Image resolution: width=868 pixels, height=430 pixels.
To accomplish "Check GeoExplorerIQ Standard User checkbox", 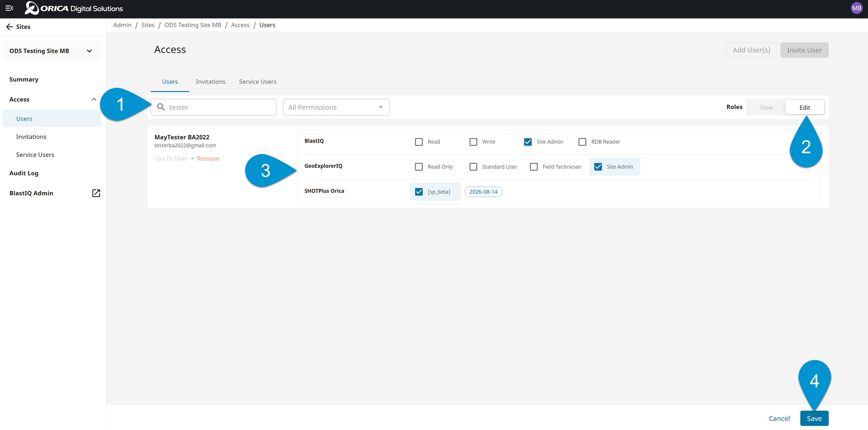I will coord(474,167).
